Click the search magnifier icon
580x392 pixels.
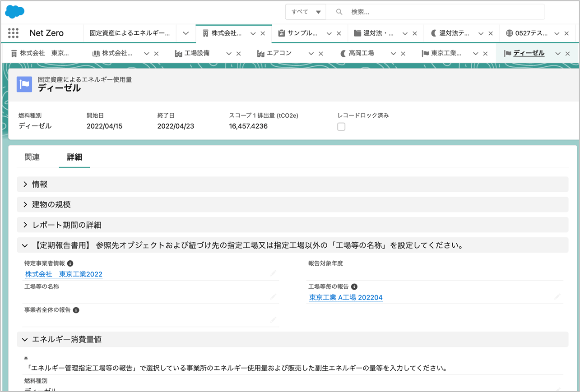(339, 12)
